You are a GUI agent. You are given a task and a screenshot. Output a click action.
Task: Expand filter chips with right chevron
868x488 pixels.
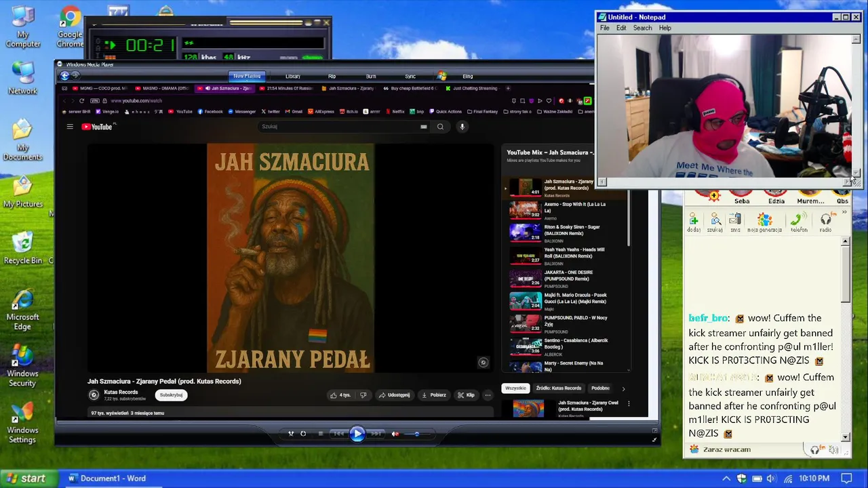[x=623, y=388]
